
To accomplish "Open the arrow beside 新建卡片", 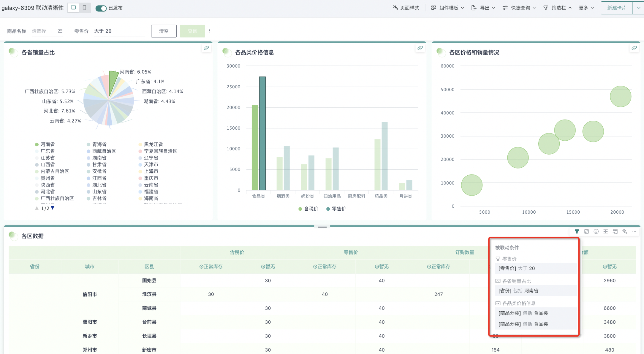I will pos(638,8).
